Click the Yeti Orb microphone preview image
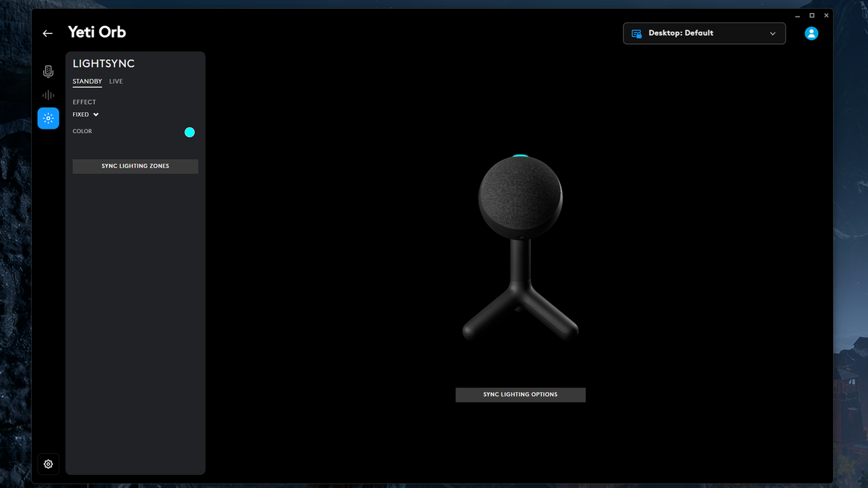The image size is (868, 488). [x=520, y=246]
